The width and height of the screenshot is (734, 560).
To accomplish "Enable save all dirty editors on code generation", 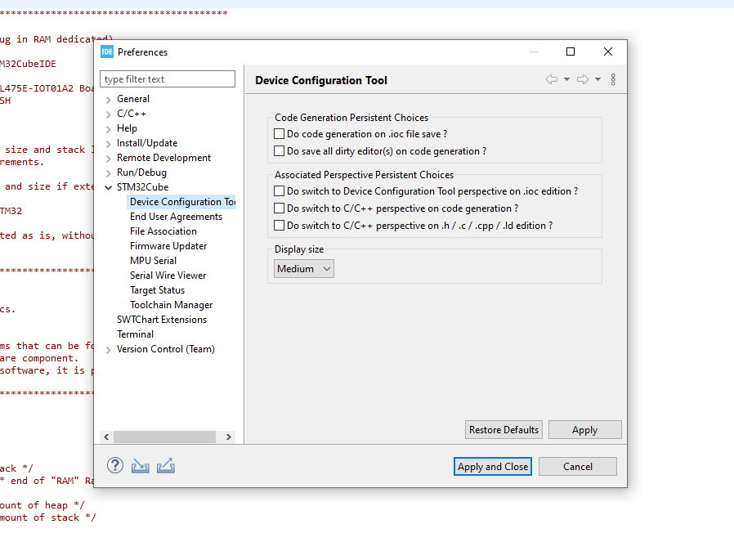I will click(x=279, y=150).
